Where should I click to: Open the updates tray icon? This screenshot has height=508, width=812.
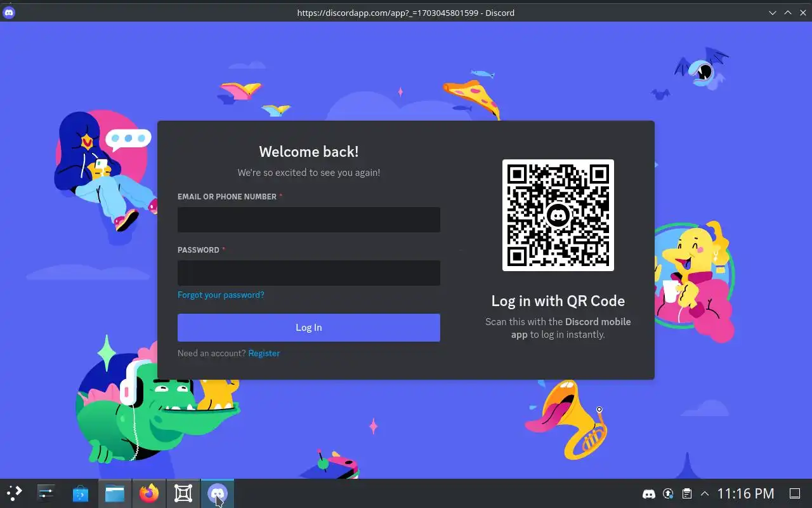(668, 493)
